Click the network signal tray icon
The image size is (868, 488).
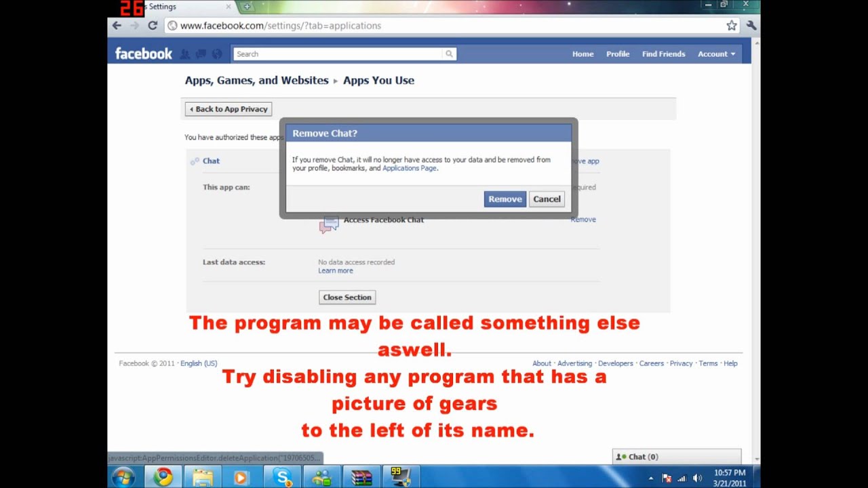pos(682,478)
